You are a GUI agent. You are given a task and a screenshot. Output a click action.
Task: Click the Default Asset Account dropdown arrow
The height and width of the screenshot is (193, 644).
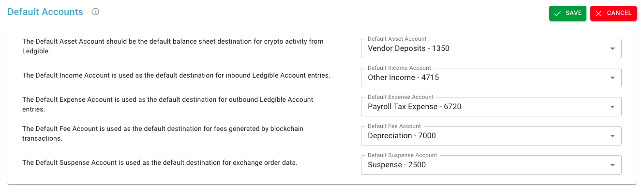612,48
